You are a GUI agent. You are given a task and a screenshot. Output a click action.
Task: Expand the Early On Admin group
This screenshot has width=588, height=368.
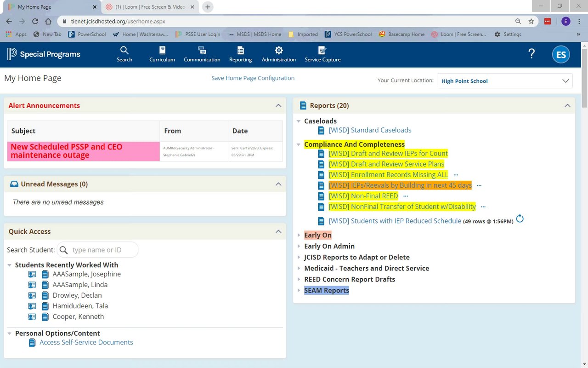[x=299, y=246]
